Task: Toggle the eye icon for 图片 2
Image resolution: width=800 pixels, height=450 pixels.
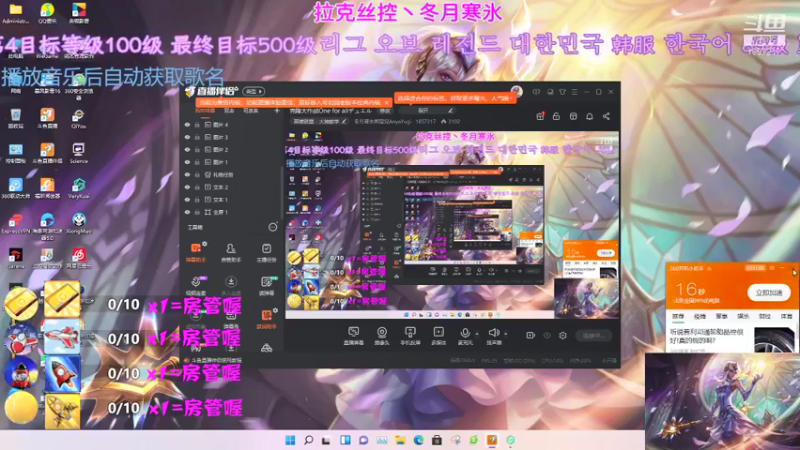Action: (187, 149)
